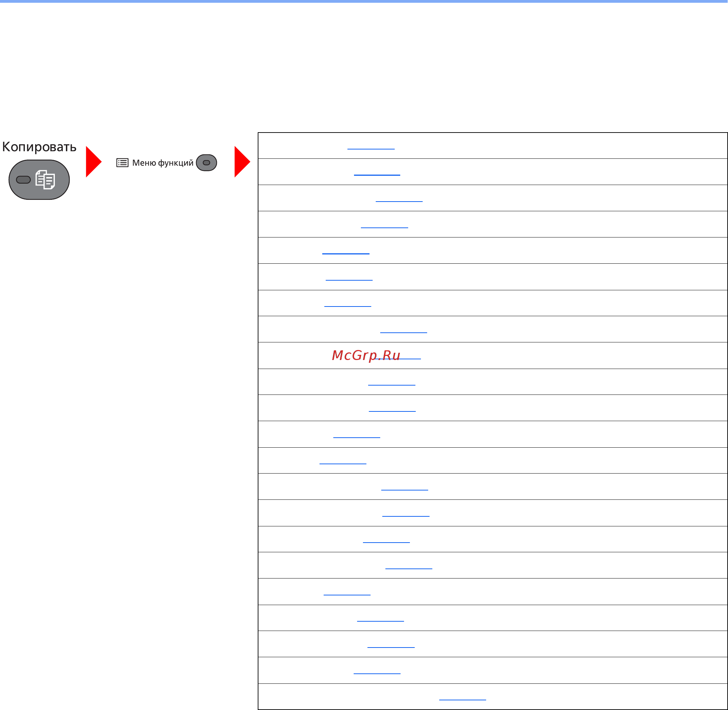
Task: Click the oval key right of Меню функций
Action: pos(207,163)
